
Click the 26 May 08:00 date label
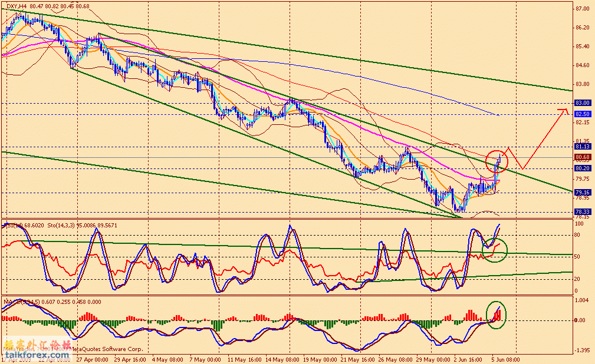396,359
